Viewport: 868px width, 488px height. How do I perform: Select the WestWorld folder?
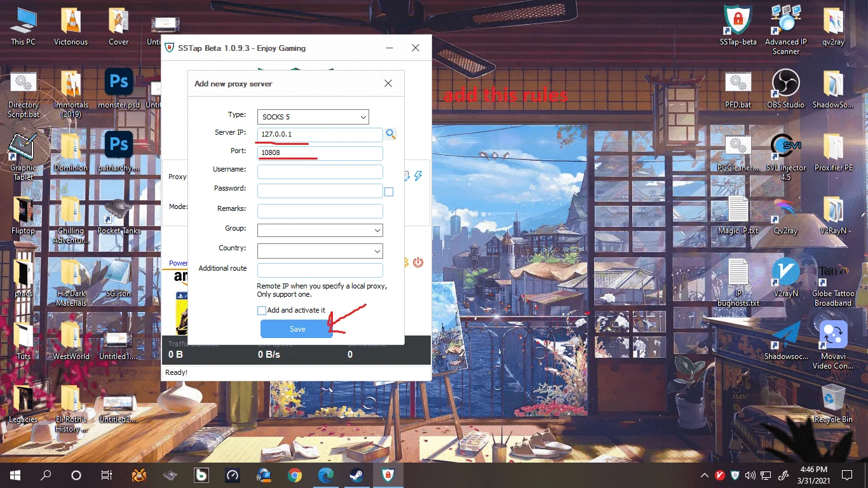coord(71,341)
